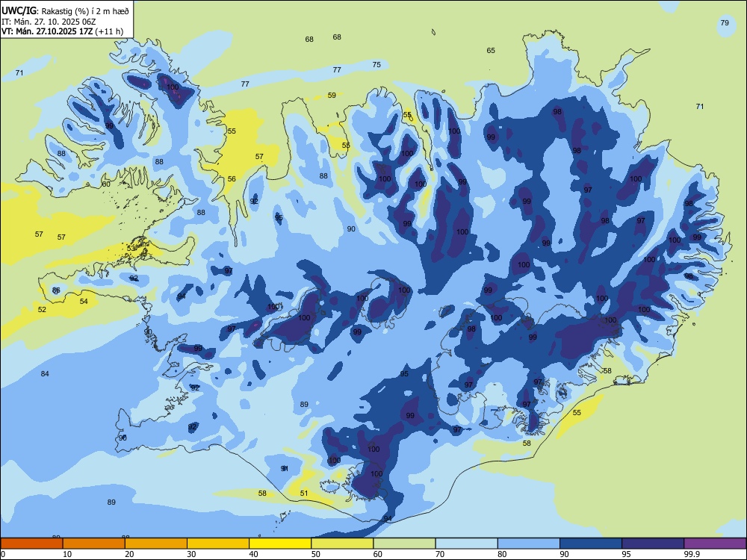Select the dark blue 90–95 legend swatch

591,544
